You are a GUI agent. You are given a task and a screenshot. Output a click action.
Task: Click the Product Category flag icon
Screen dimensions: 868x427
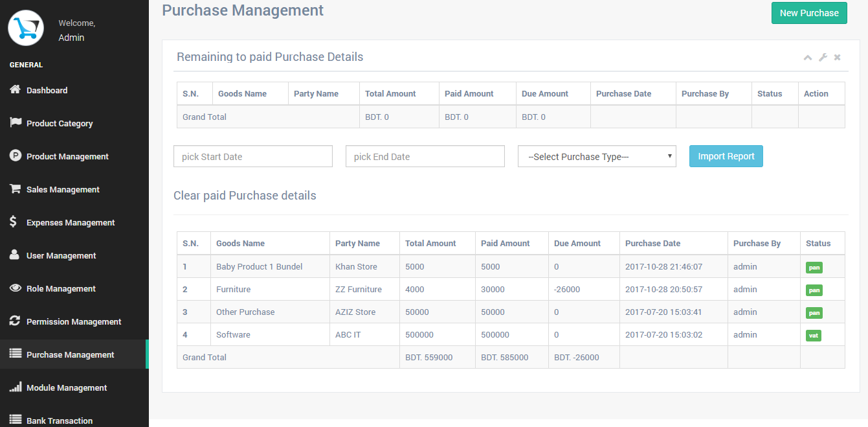pos(16,122)
